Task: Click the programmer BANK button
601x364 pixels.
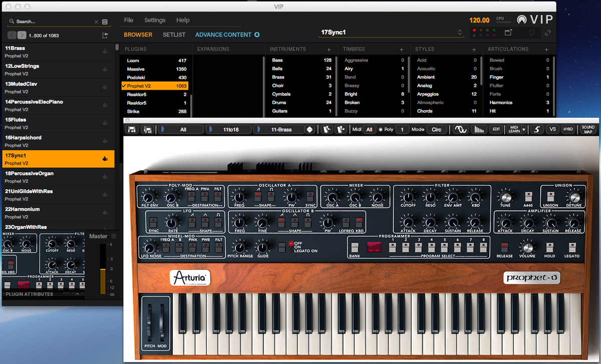Action: (355, 247)
